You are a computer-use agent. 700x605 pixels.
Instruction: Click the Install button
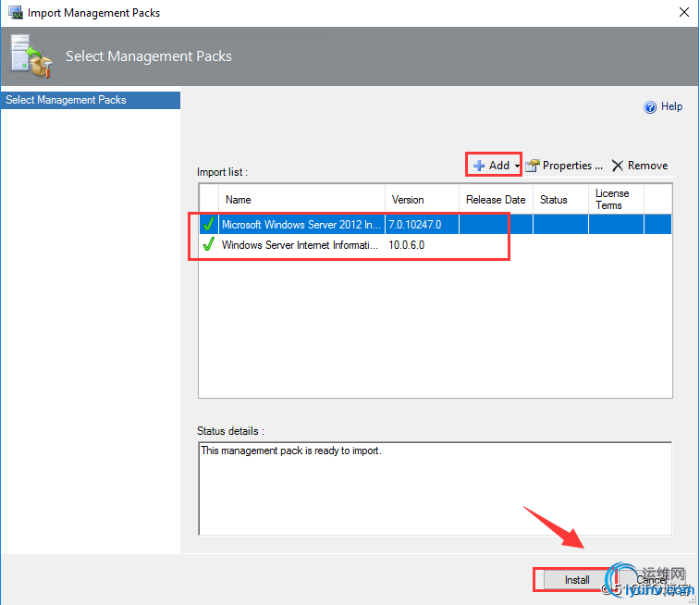click(x=576, y=579)
